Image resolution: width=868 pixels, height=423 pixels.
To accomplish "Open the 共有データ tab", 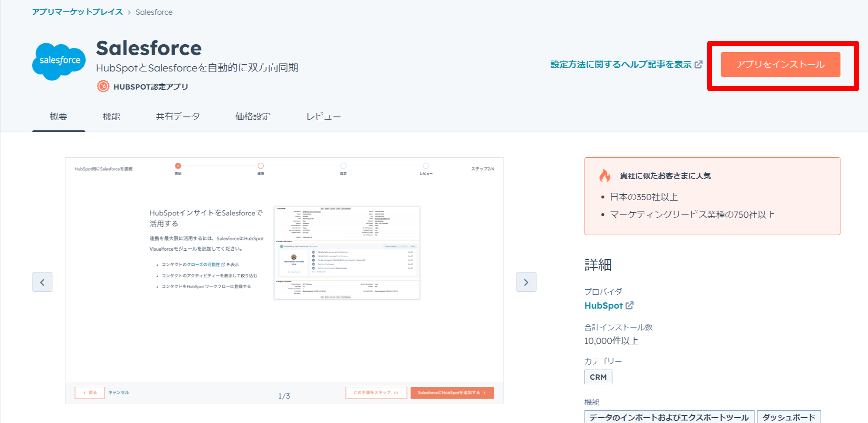I will (x=178, y=116).
